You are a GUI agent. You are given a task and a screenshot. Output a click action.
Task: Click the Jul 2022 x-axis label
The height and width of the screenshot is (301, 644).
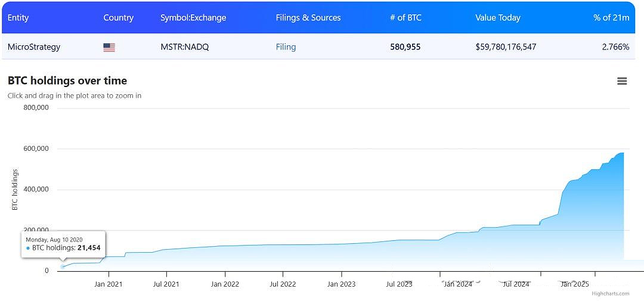(x=283, y=284)
